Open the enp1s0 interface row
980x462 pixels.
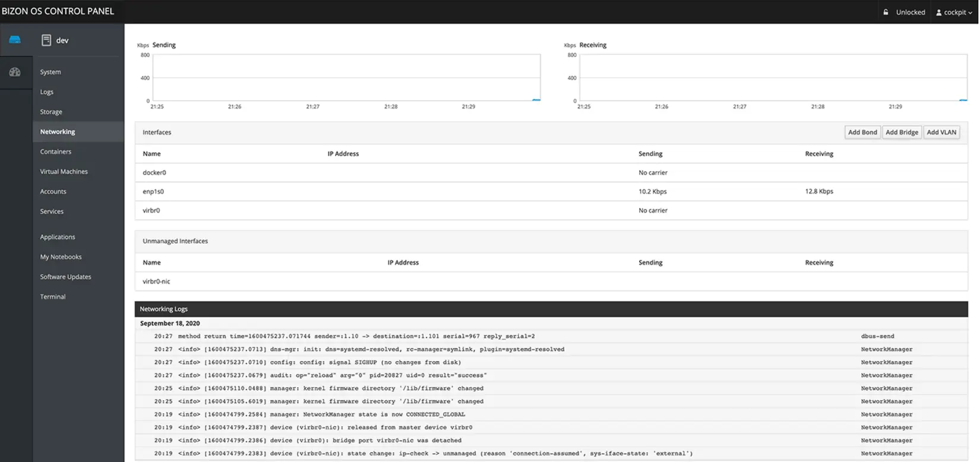click(551, 192)
